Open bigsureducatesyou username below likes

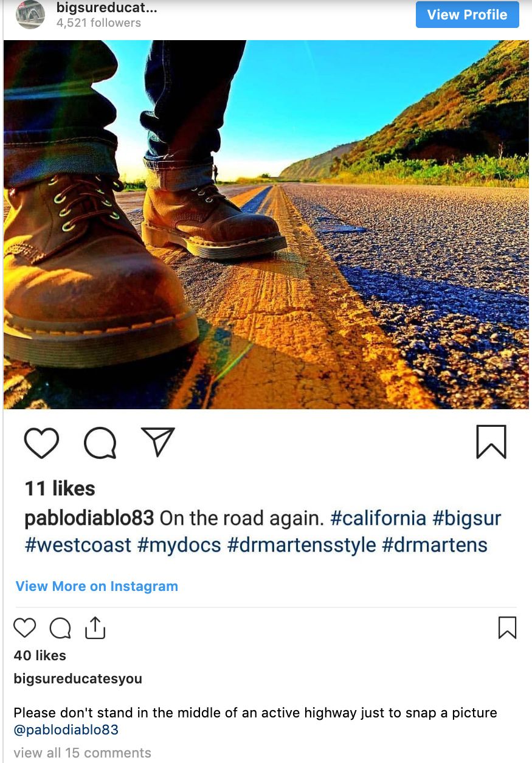coord(78,678)
